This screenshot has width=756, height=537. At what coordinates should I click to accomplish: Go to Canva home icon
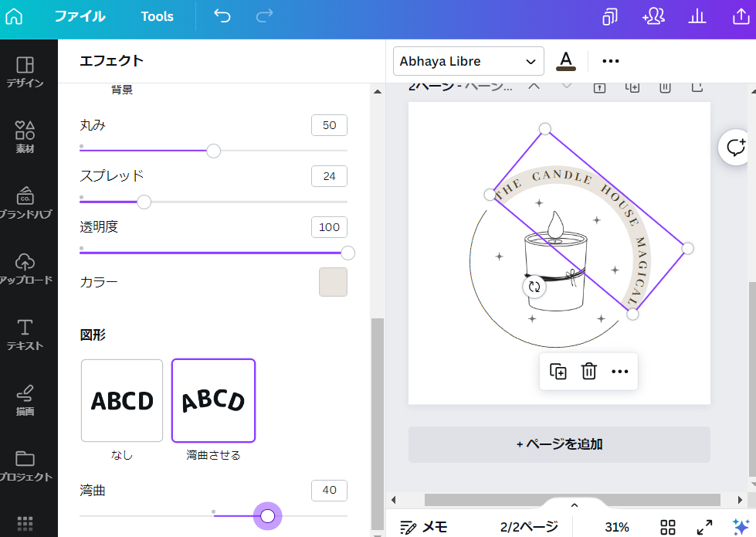14,16
